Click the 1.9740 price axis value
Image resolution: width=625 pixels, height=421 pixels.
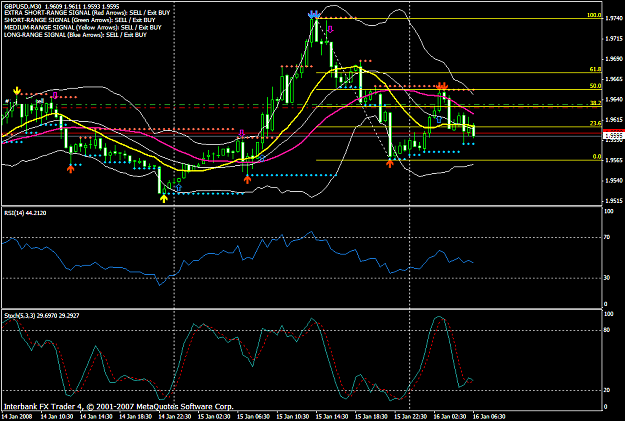coord(614,18)
